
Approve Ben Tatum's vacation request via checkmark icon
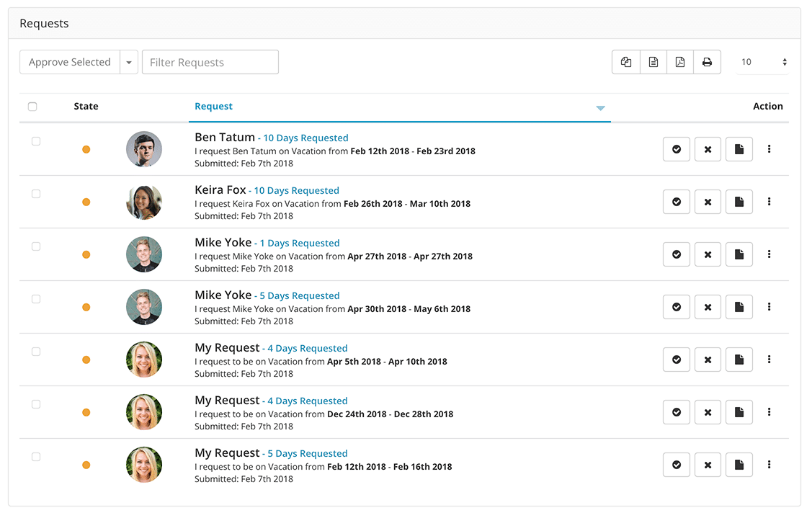pyautogui.click(x=676, y=149)
